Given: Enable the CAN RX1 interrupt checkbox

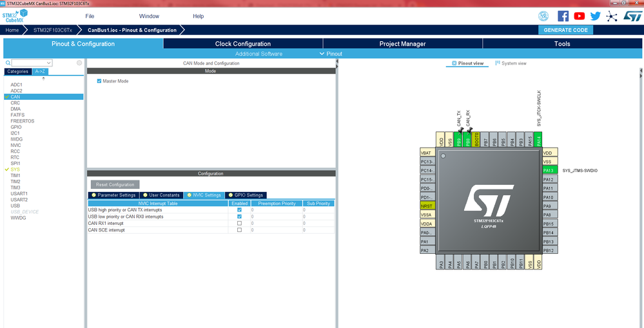Looking at the screenshot, I should [x=239, y=224].
